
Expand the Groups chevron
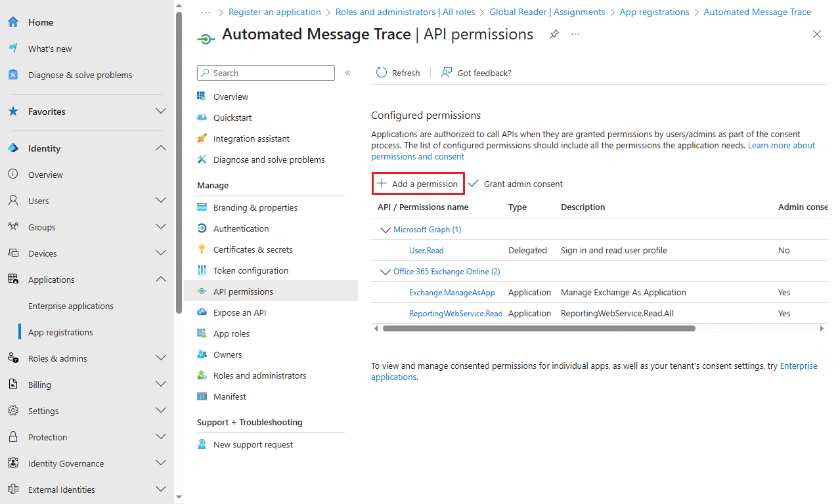(x=161, y=227)
